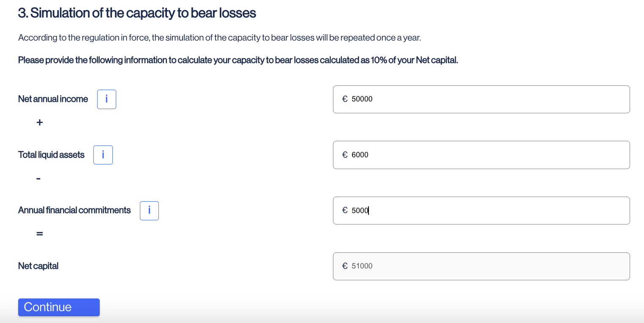This screenshot has height=323, width=644.
Task: Click the minus sign below Total liquid assets
Action: pyautogui.click(x=38, y=179)
